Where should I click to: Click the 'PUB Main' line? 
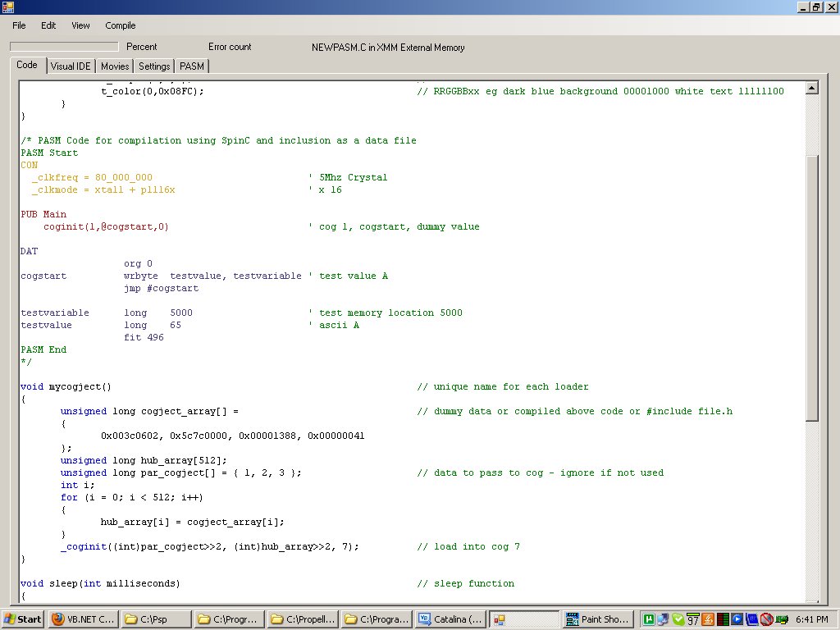pos(43,214)
